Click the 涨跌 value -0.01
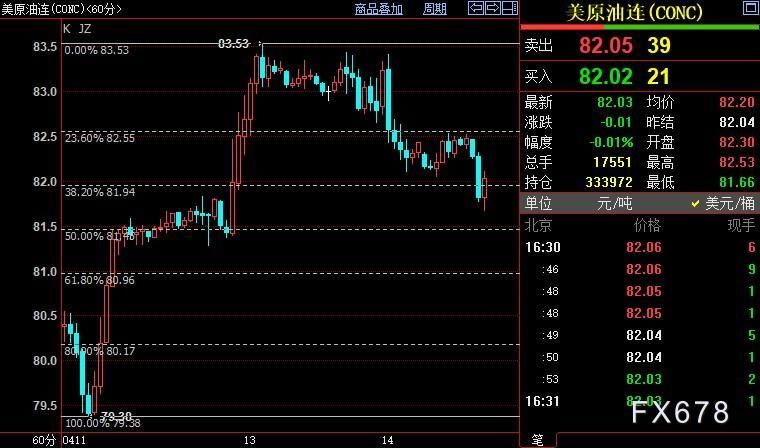 tap(616, 122)
